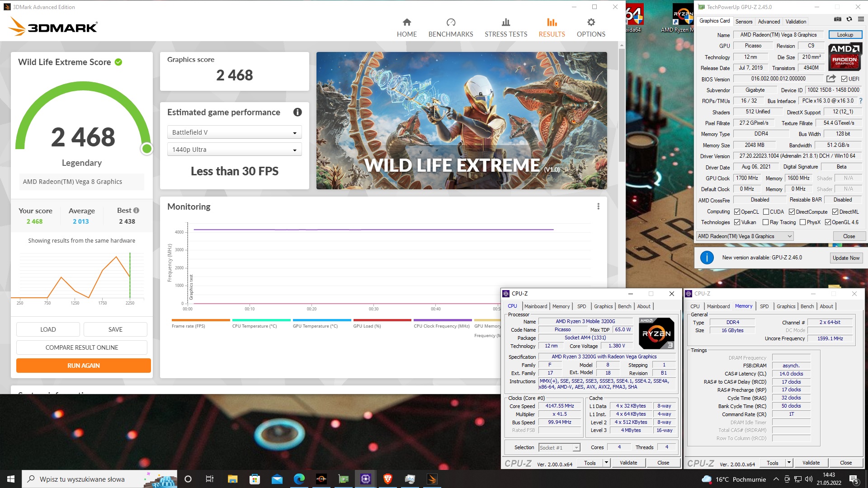Click the AMD Radeon Graphics logo in GPU-Z
The height and width of the screenshot is (488, 868).
844,56
